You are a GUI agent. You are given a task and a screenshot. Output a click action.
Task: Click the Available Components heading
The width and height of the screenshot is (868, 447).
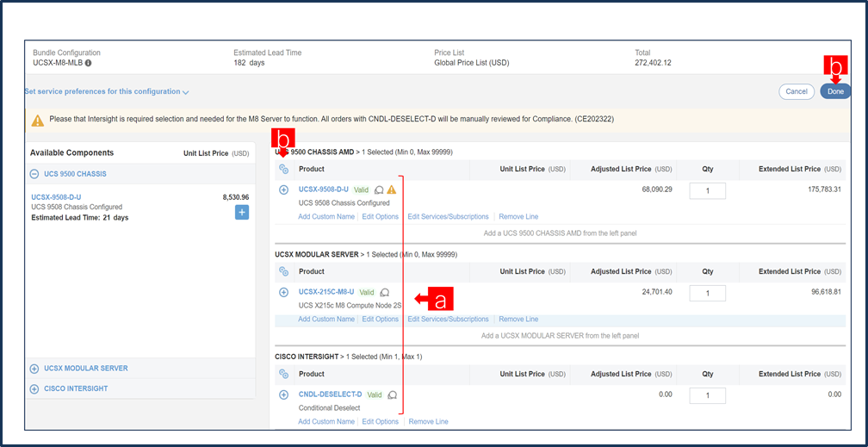pyautogui.click(x=72, y=153)
